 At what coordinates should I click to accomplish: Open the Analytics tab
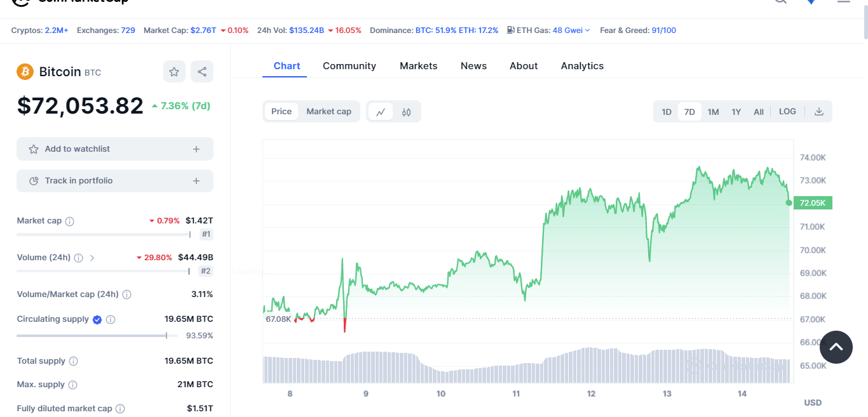point(583,66)
